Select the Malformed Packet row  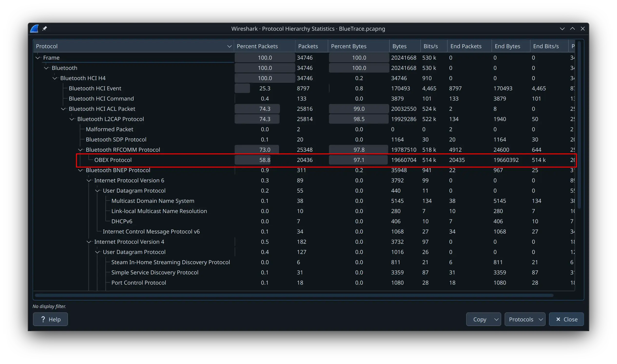point(109,129)
